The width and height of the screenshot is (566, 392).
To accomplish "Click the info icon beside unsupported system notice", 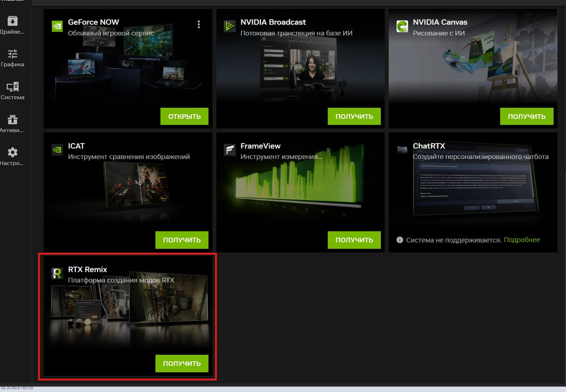I will coord(400,240).
